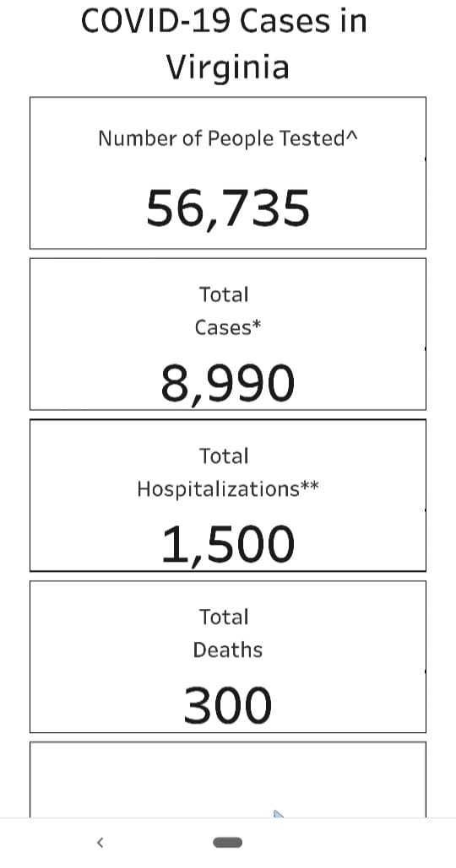Click the 1,500 hospitalizations number
456x868 pixels.
[228, 545]
